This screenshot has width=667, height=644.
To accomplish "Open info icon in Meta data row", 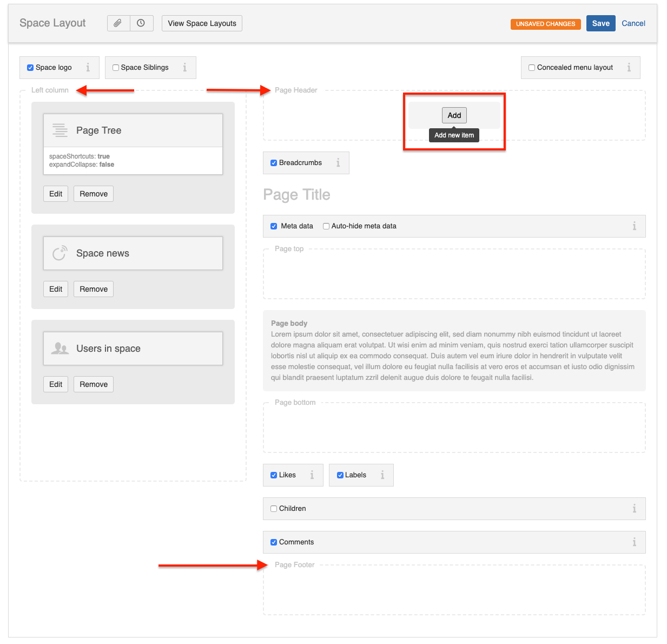I will 634,226.
